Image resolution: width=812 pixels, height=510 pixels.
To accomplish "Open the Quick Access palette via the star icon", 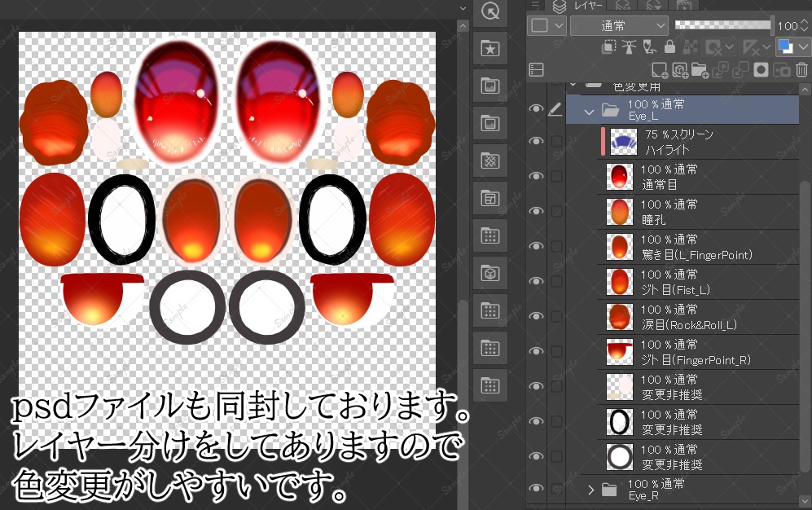I will (489, 49).
